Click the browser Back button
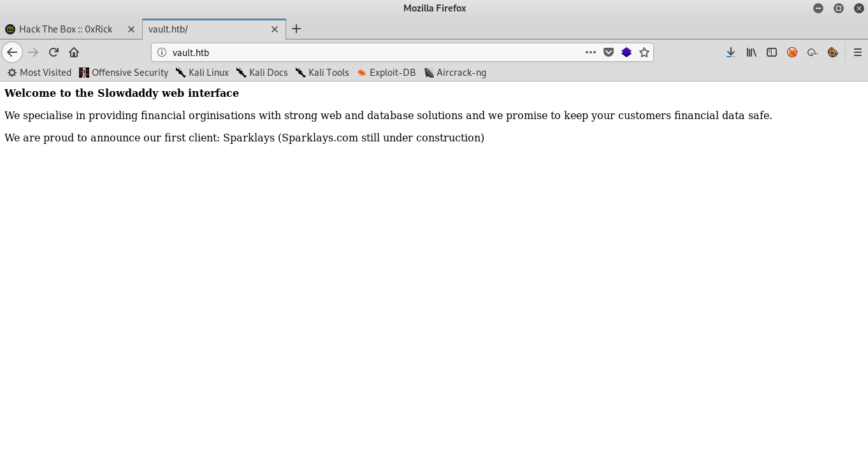The height and width of the screenshot is (470, 868). 12,52
